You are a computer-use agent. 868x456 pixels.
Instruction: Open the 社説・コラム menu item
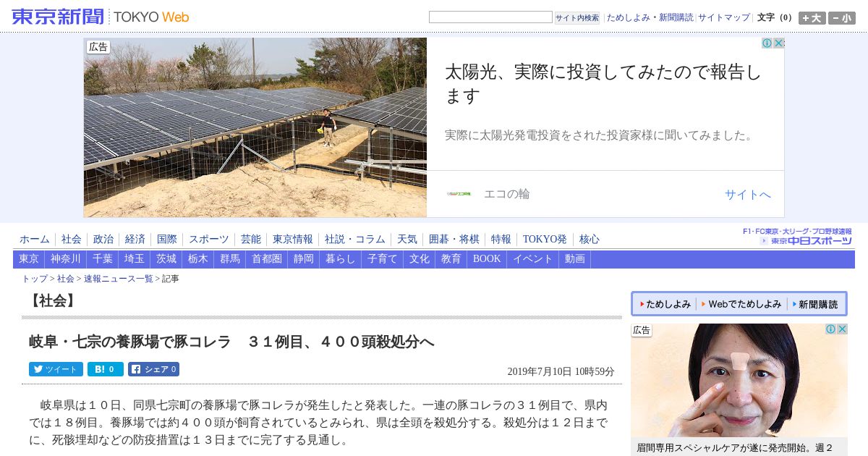[355, 239]
